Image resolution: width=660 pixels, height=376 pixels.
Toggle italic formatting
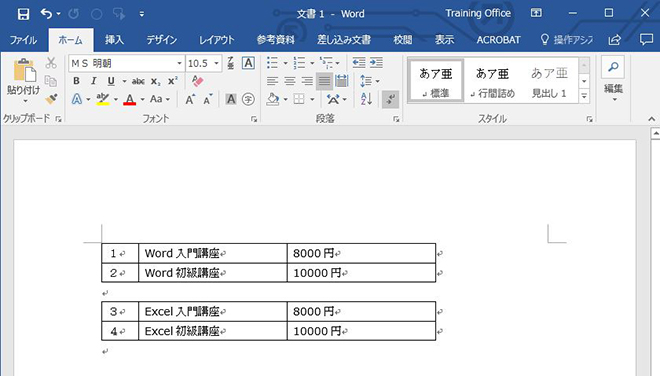pyautogui.click(x=93, y=81)
